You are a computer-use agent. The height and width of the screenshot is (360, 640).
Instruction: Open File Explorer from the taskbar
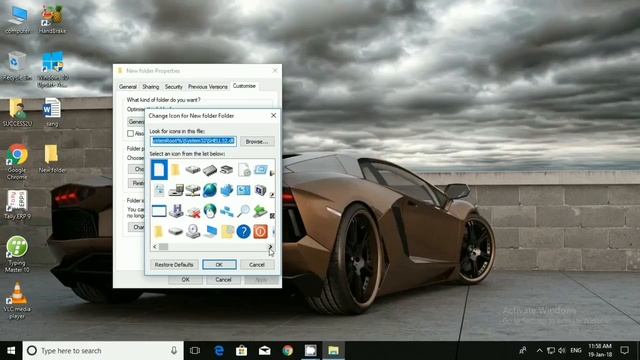[x=333, y=351]
